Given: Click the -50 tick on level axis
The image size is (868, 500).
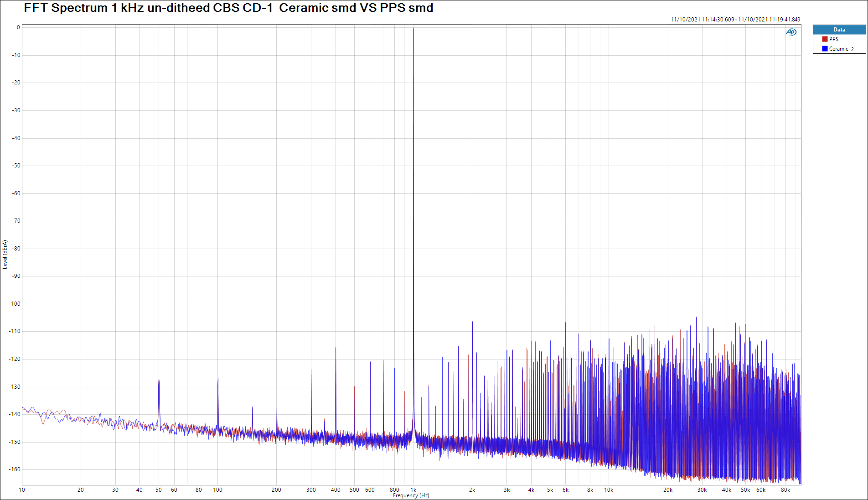Looking at the screenshot, I should (x=16, y=166).
